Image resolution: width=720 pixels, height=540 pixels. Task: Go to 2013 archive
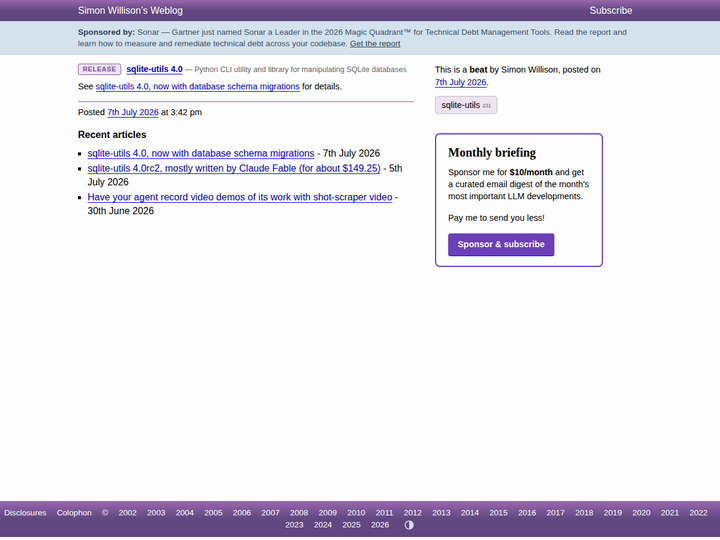pyautogui.click(x=441, y=513)
